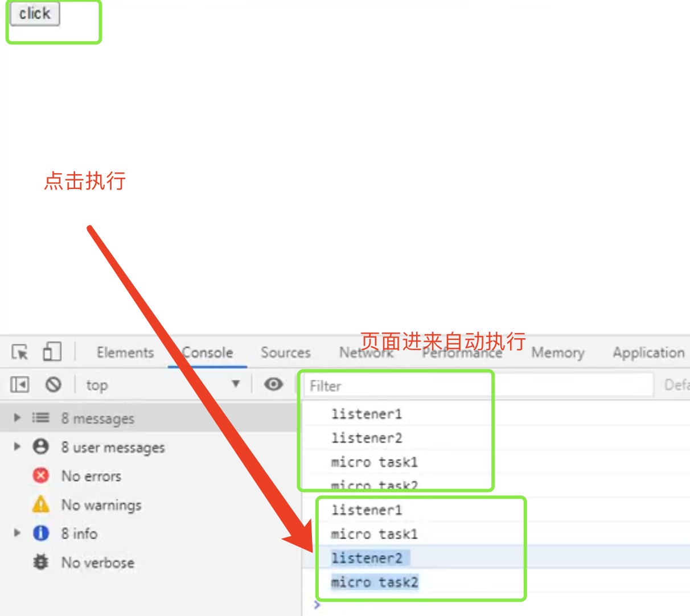Switch to the Sources tab
Viewport: 690px width, 616px height.
[x=285, y=353]
